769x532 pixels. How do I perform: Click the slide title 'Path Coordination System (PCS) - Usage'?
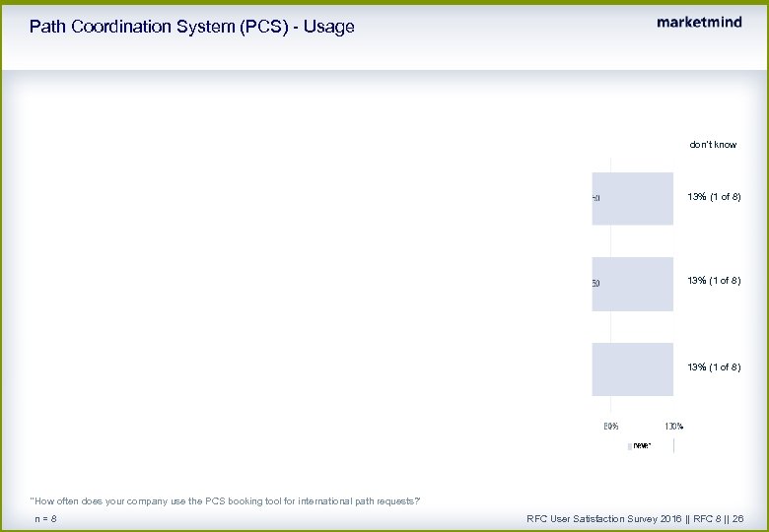[x=191, y=27]
